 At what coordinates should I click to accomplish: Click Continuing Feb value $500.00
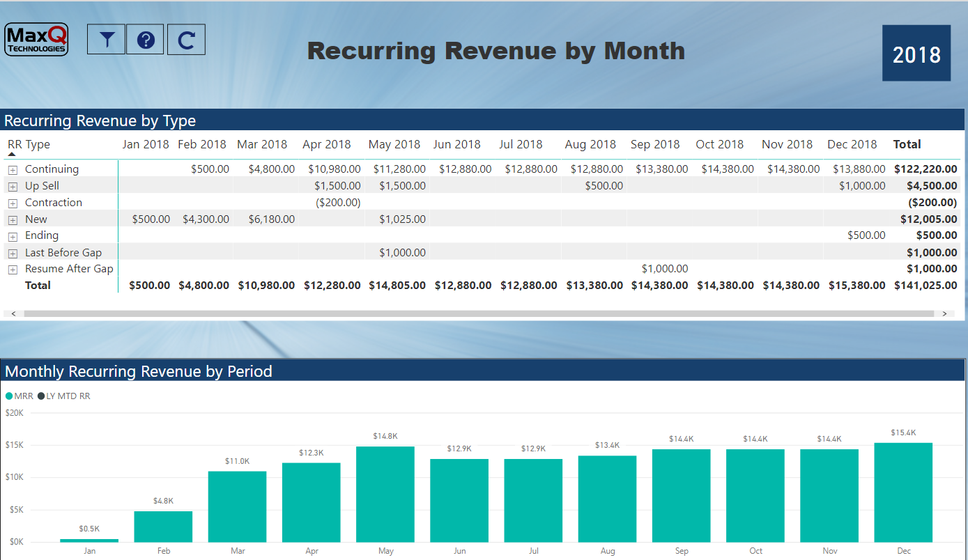coord(210,169)
